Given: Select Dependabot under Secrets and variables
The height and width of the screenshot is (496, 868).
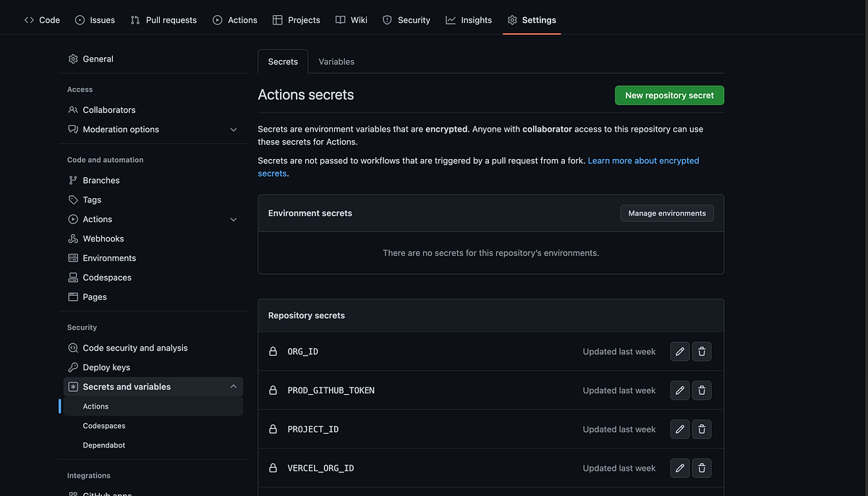Looking at the screenshot, I should tap(103, 445).
